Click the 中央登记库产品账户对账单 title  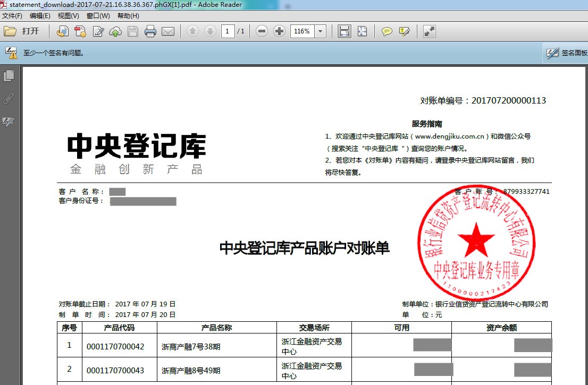click(305, 248)
